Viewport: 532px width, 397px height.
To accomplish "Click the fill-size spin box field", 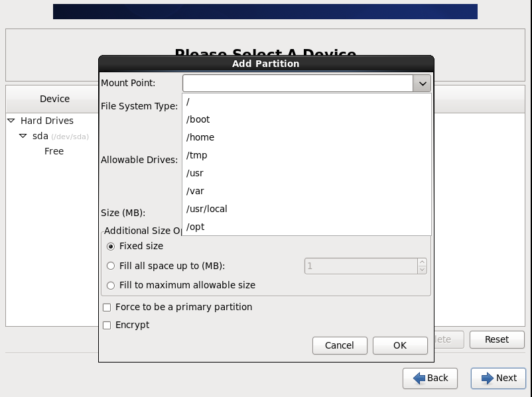I will click(361, 266).
